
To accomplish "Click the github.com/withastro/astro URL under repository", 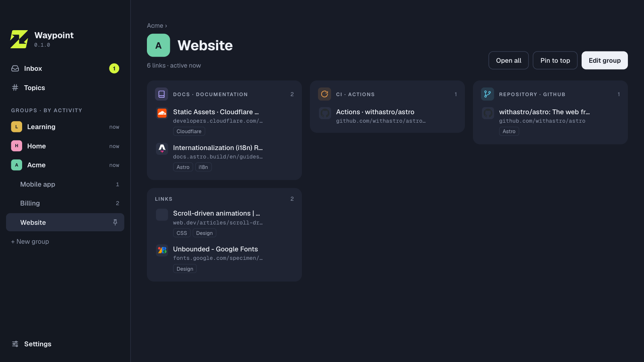I will click(x=542, y=121).
